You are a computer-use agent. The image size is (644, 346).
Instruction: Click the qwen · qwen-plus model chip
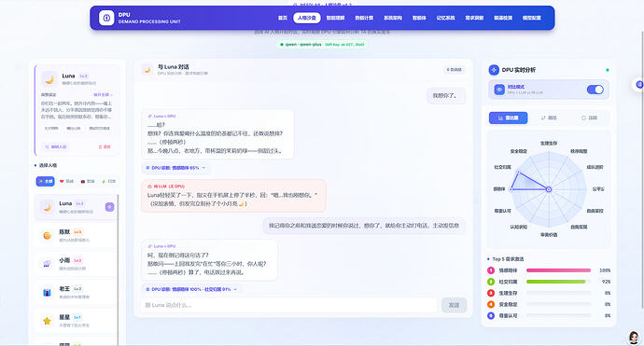click(x=322, y=45)
